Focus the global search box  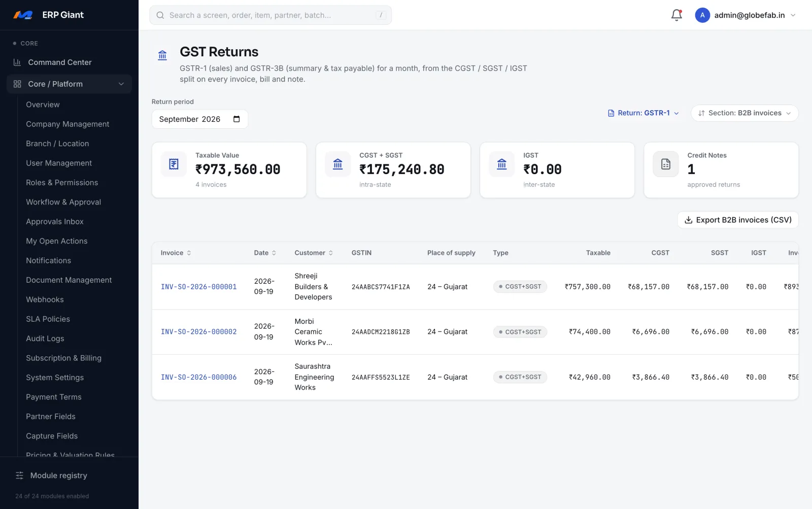270,15
